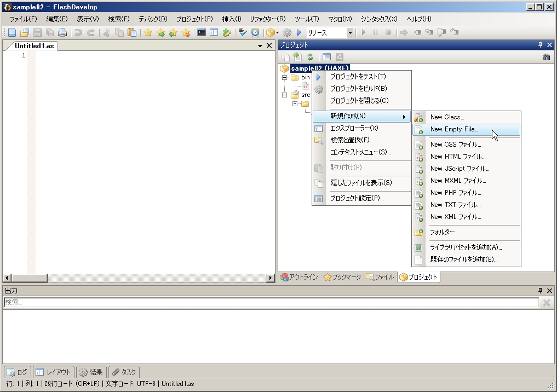
Task: Pin the output panel with pushpin
Action: tap(541, 291)
